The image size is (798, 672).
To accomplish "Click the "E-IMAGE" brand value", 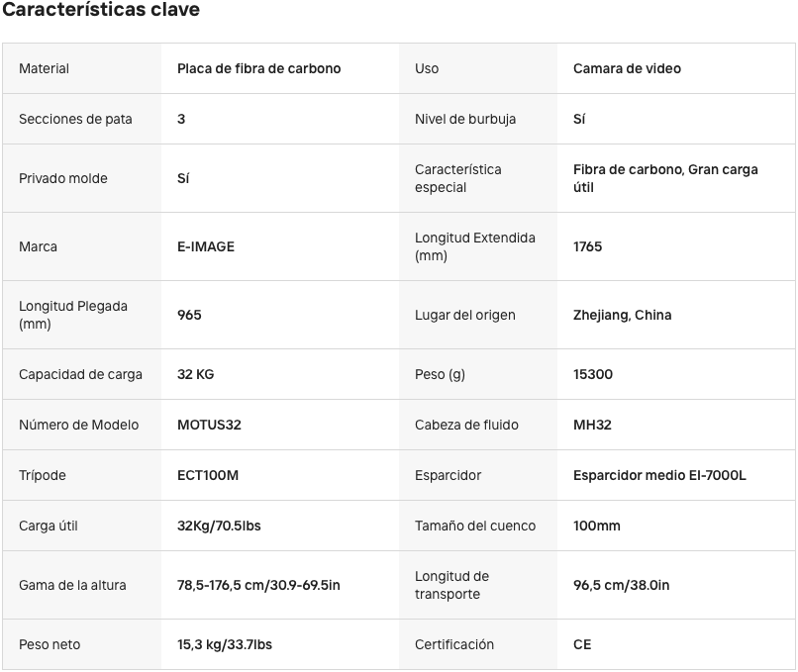I will tap(206, 246).
